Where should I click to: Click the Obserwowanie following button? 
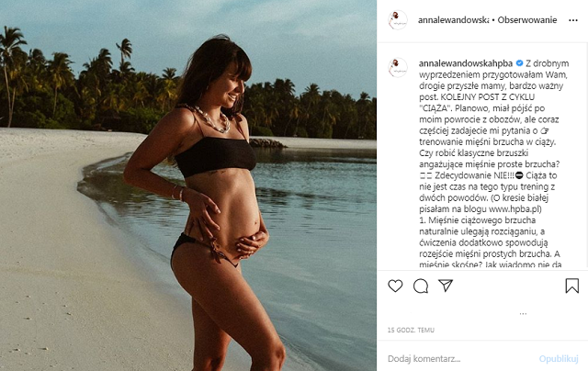pos(527,19)
